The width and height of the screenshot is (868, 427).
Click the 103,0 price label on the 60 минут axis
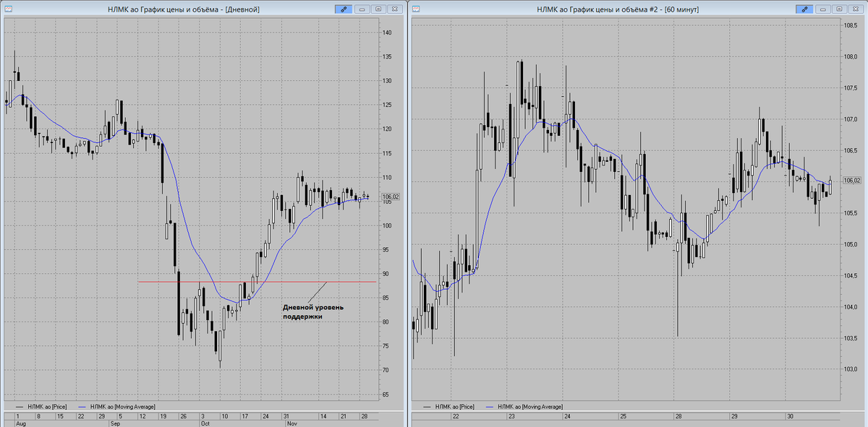coord(851,369)
